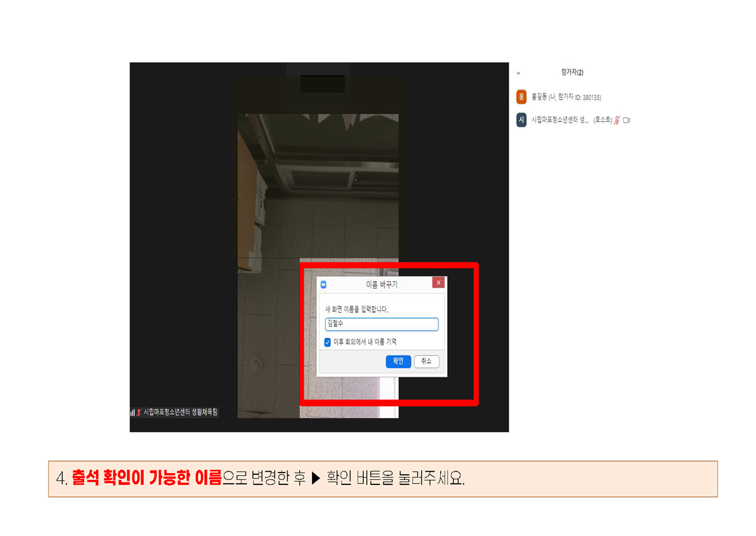Click the 시립마포청소년센터 생활체육팀 video name label
Image resolution: width=756 pixels, height=536 pixels.
180,413
